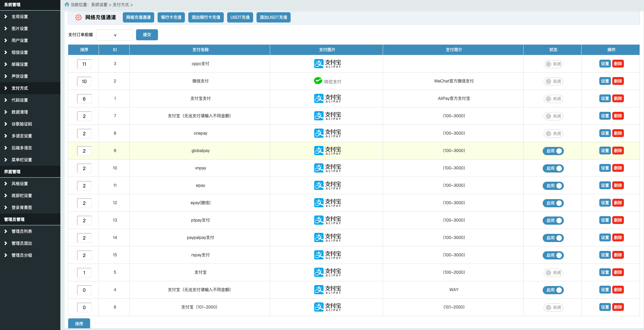Click the 提交 button
Screen dimensions: 644x330
pyautogui.click(x=147, y=35)
